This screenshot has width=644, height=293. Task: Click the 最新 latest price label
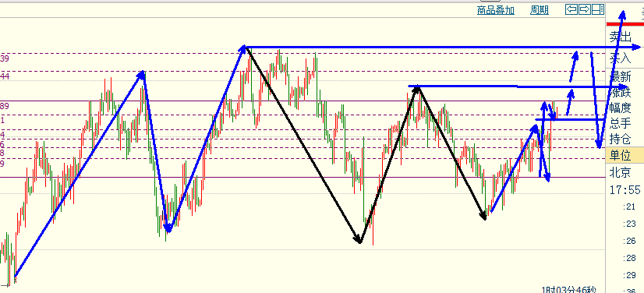point(620,76)
